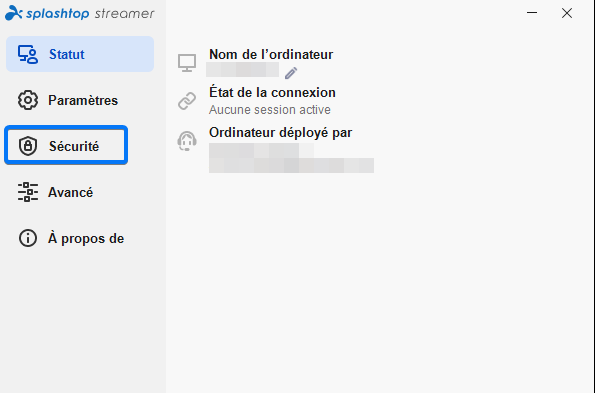
Task: Click the Avancé sliders icon
Action: click(x=28, y=192)
